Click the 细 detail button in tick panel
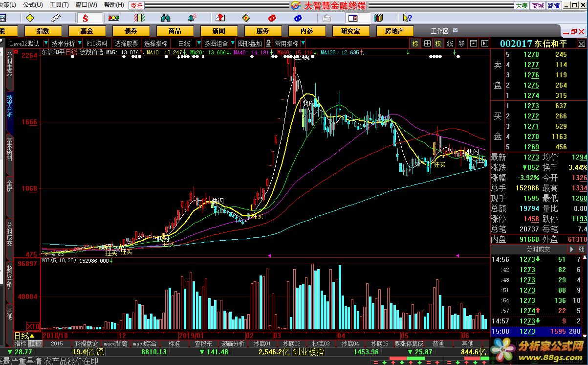Image resolution: width=588 pixels, height=365 pixels. tap(581, 249)
